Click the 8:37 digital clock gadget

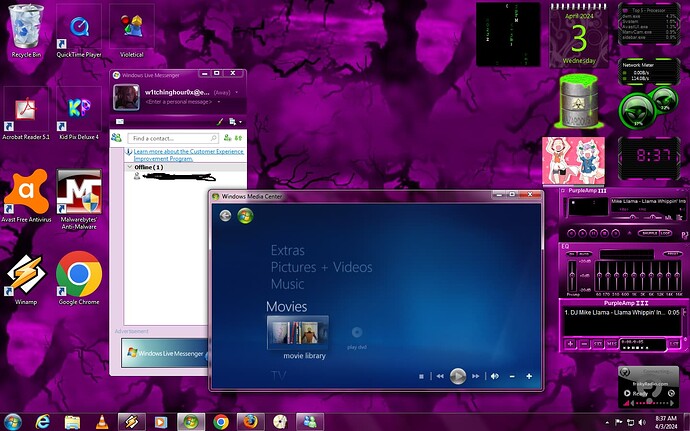click(x=650, y=158)
